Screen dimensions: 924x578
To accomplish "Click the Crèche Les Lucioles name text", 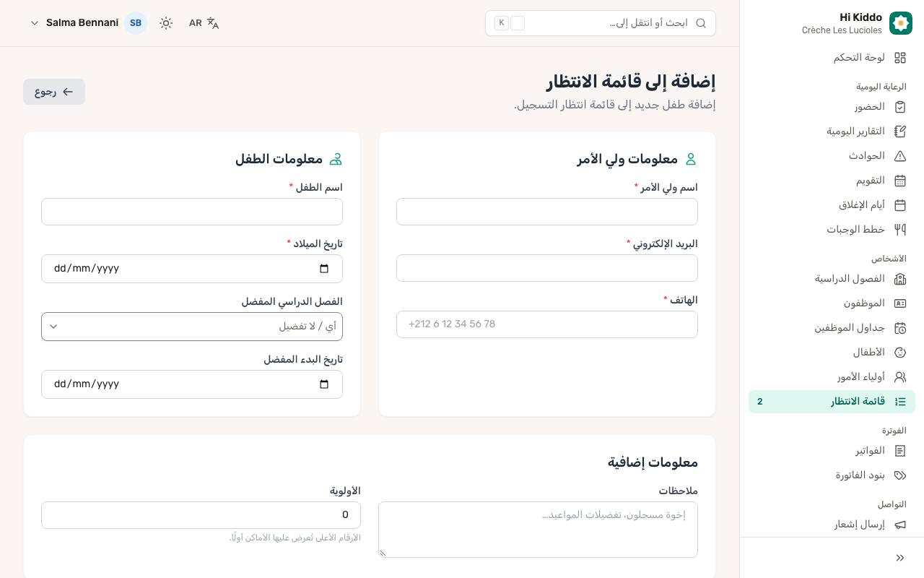I will click(842, 30).
